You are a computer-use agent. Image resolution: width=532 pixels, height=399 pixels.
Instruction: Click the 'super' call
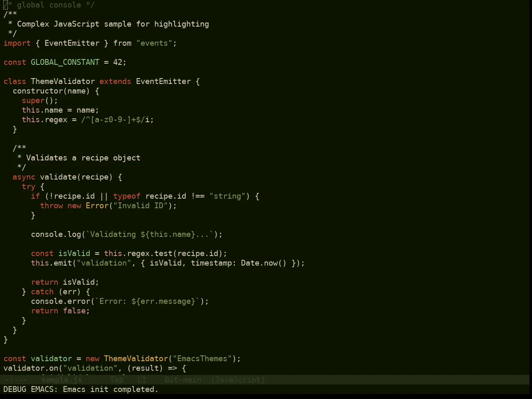[x=33, y=101]
